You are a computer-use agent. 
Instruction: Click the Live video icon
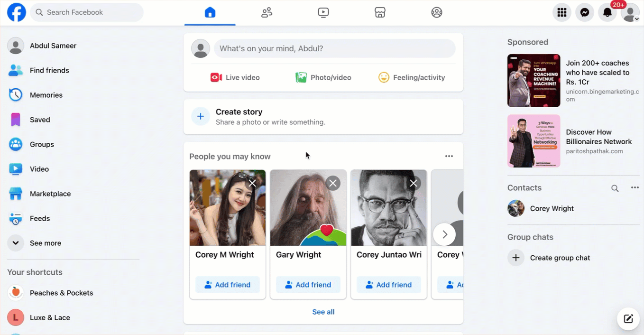[x=216, y=77]
